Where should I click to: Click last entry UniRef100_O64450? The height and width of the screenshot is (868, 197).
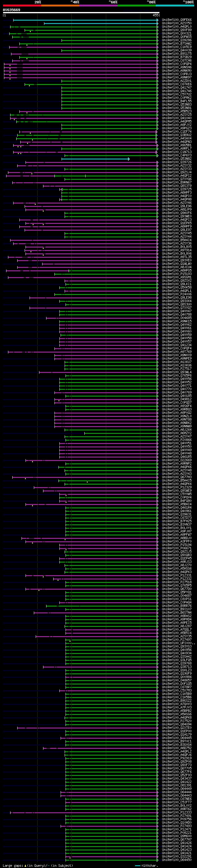click(x=177, y=860)
